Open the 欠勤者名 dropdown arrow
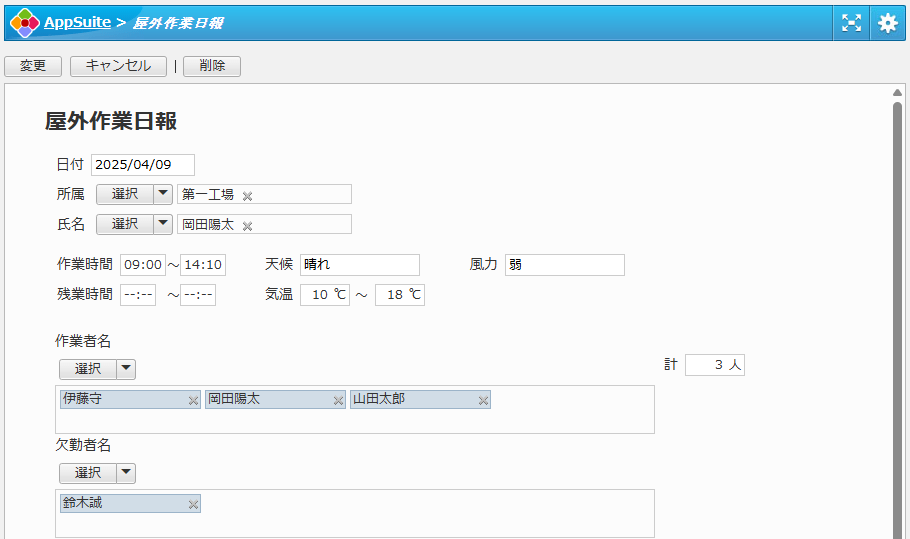The height and width of the screenshot is (539, 910). coord(126,473)
